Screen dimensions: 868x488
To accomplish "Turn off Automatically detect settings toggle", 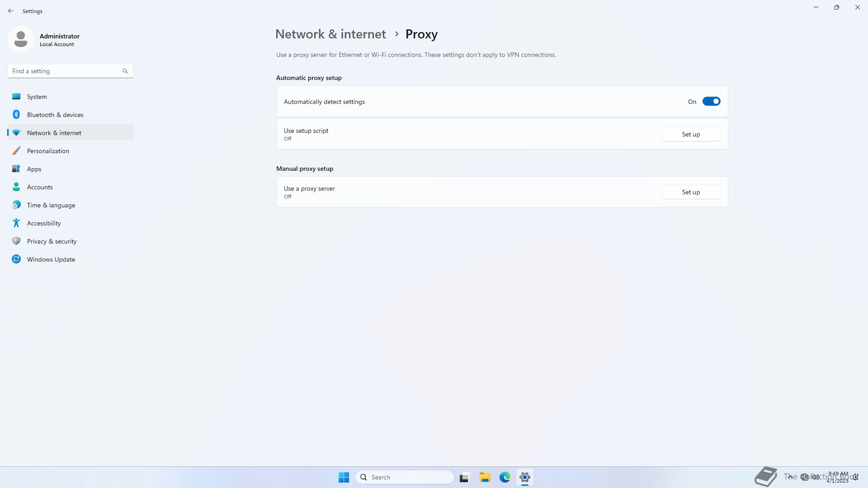I will tap(711, 102).
